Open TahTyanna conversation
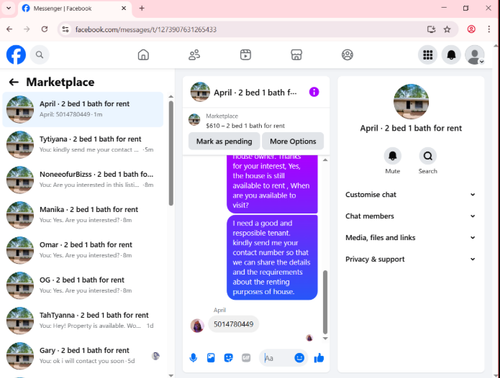The height and width of the screenshot is (378, 500). [x=83, y=321]
